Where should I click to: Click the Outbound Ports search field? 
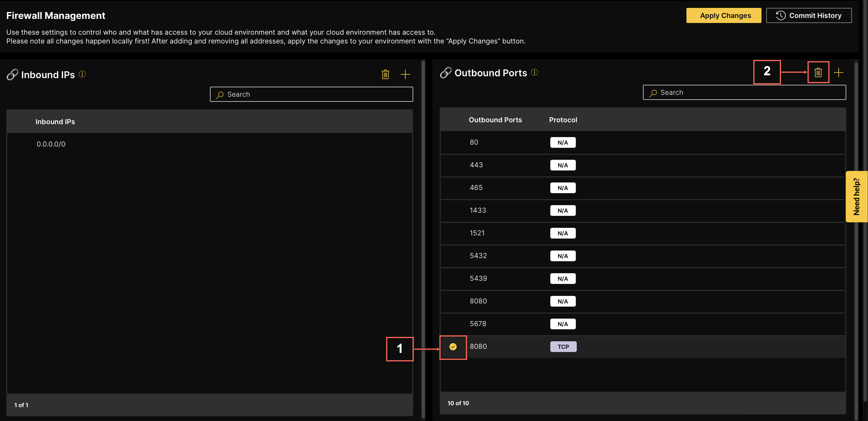[744, 92]
